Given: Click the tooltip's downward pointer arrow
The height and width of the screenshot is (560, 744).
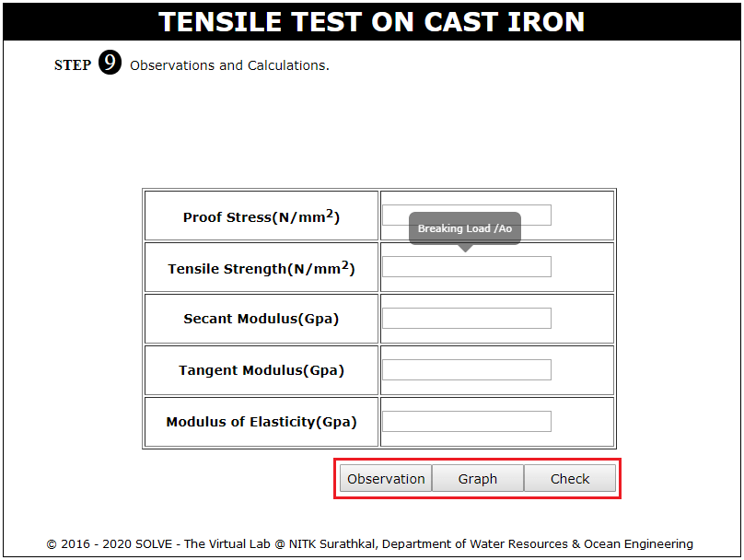Looking at the screenshot, I should [466, 248].
